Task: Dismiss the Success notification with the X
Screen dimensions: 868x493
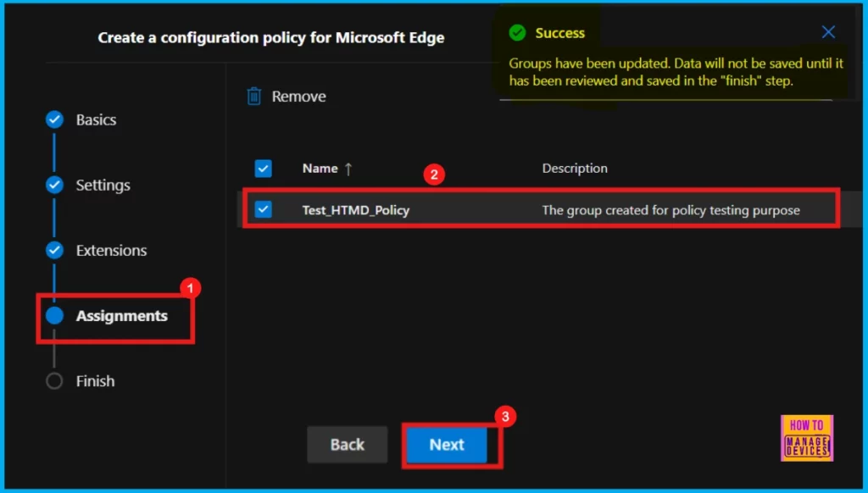Action: 828,32
